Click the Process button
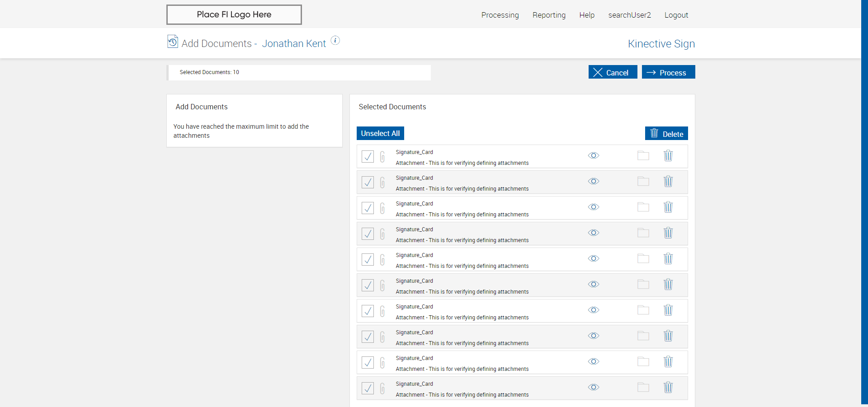868x407 pixels. click(668, 72)
